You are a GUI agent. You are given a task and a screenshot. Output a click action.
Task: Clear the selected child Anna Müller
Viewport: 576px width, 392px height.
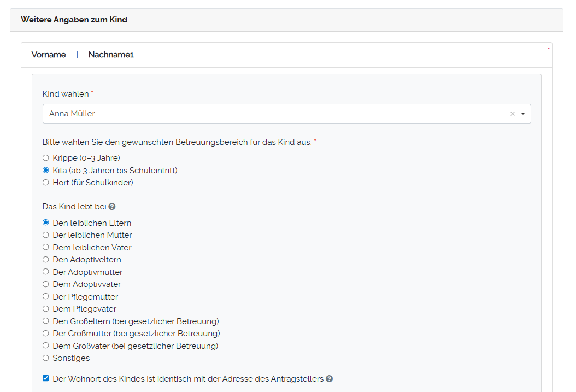click(x=513, y=114)
